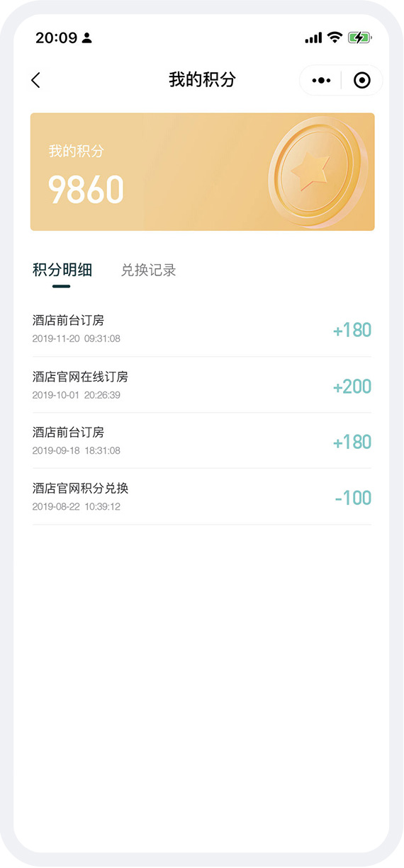Tap the 20:09 status bar clock
Viewport: 404px width, 868px height.
tap(57, 38)
